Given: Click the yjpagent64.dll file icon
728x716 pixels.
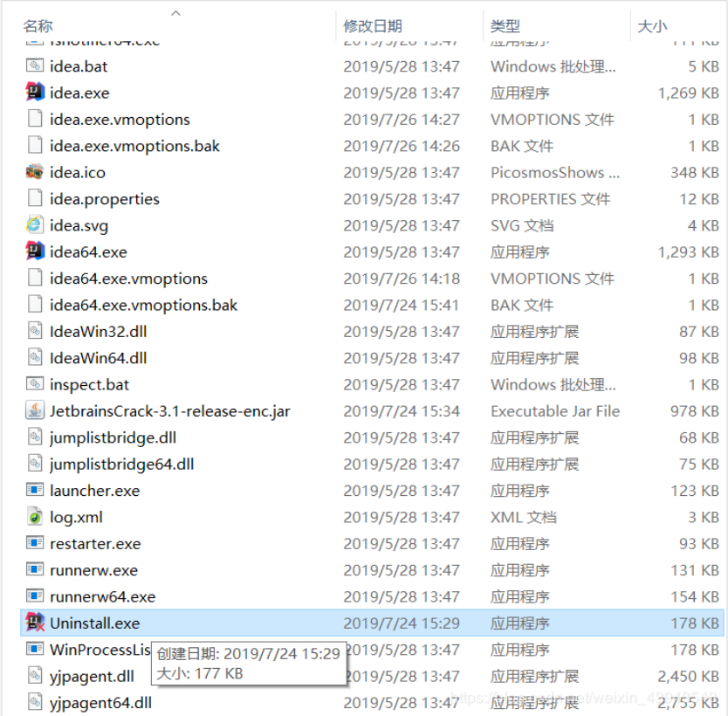Looking at the screenshot, I should [x=35, y=702].
